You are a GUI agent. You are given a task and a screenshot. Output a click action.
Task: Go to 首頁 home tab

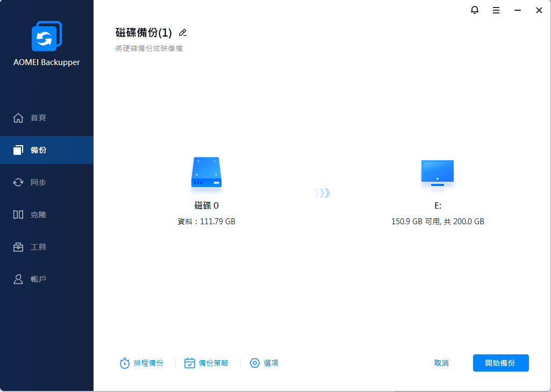(x=47, y=118)
